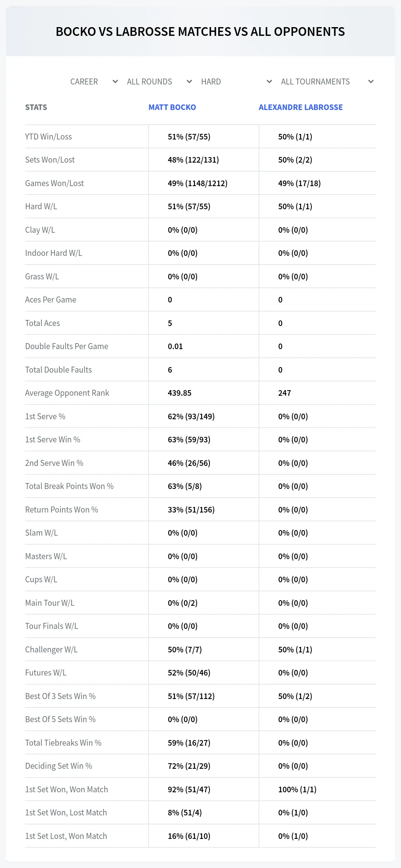Click Labrosse's 247 average opponent rank
The height and width of the screenshot is (868, 401).
tap(285, 393)
